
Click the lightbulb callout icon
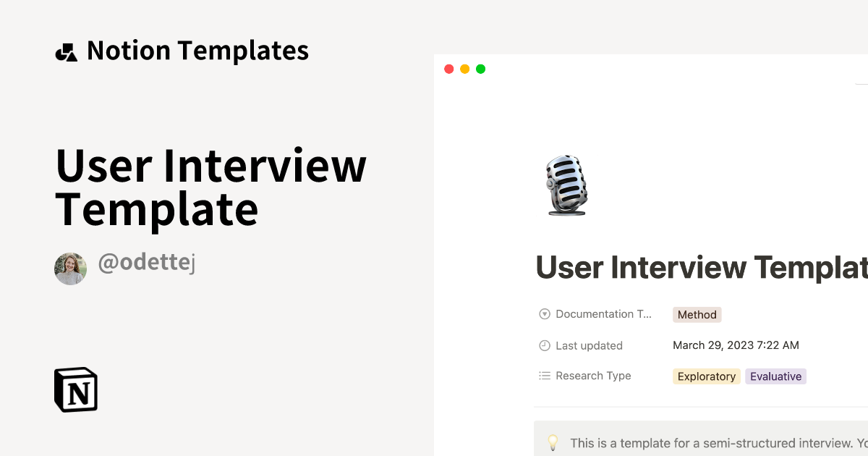click(x=553, y=442)
